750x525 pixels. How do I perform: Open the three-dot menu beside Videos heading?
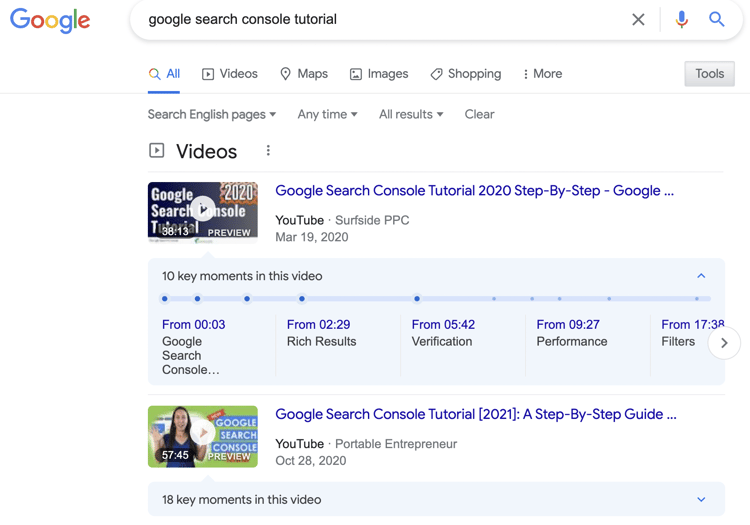pyautogui.click(x=268, y=151)
